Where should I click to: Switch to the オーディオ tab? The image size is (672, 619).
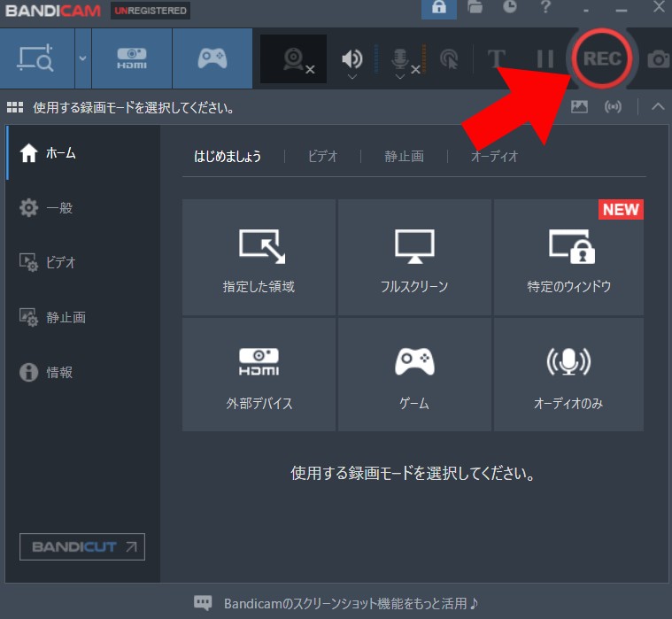click(494, 156)
